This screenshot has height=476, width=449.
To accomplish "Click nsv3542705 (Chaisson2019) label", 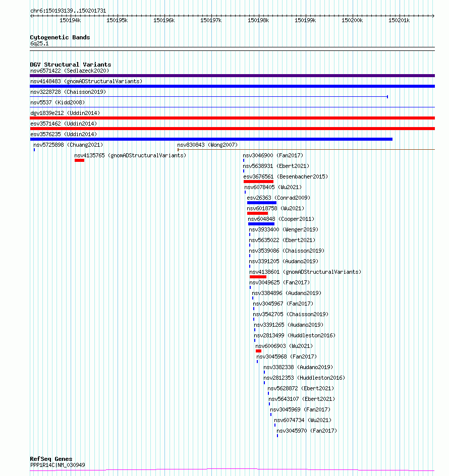I will (x=291, y=315).
